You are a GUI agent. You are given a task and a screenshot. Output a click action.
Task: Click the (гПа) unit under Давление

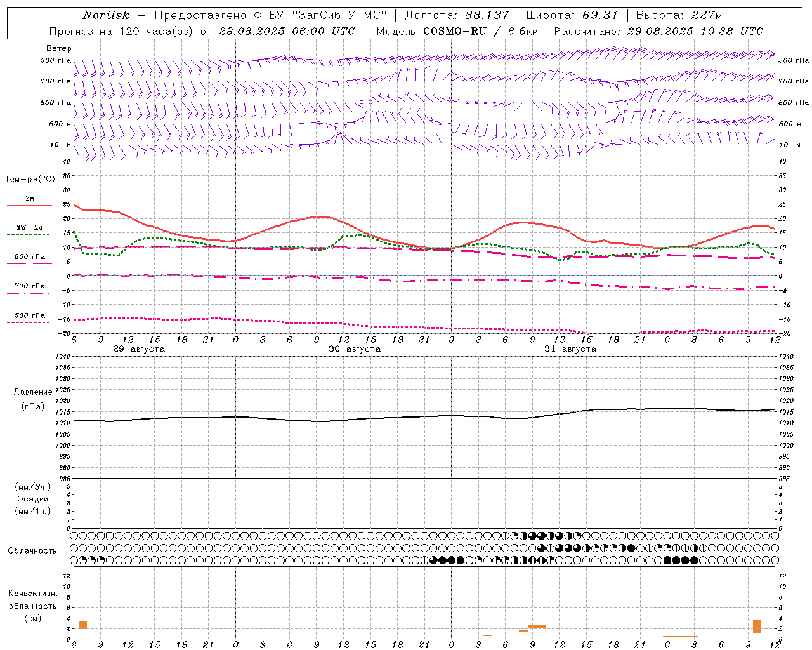33,406
